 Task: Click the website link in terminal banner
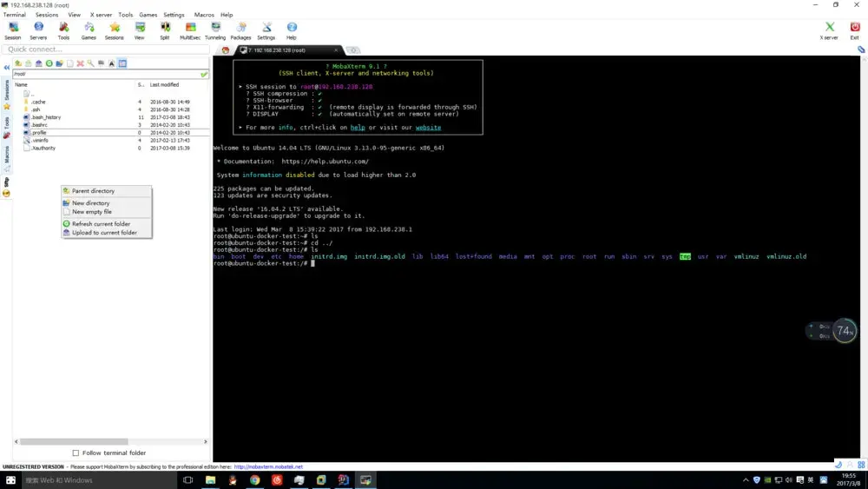pos(429,128)
